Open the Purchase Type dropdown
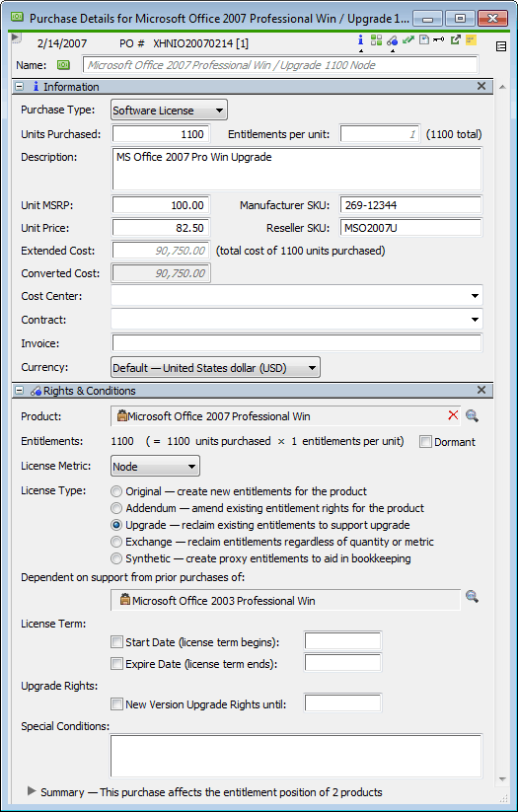 (x=169, y=110)
